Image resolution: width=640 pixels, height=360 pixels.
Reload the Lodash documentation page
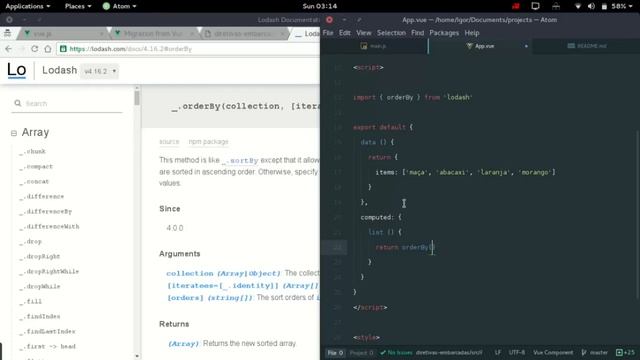[x=35, y=49]
